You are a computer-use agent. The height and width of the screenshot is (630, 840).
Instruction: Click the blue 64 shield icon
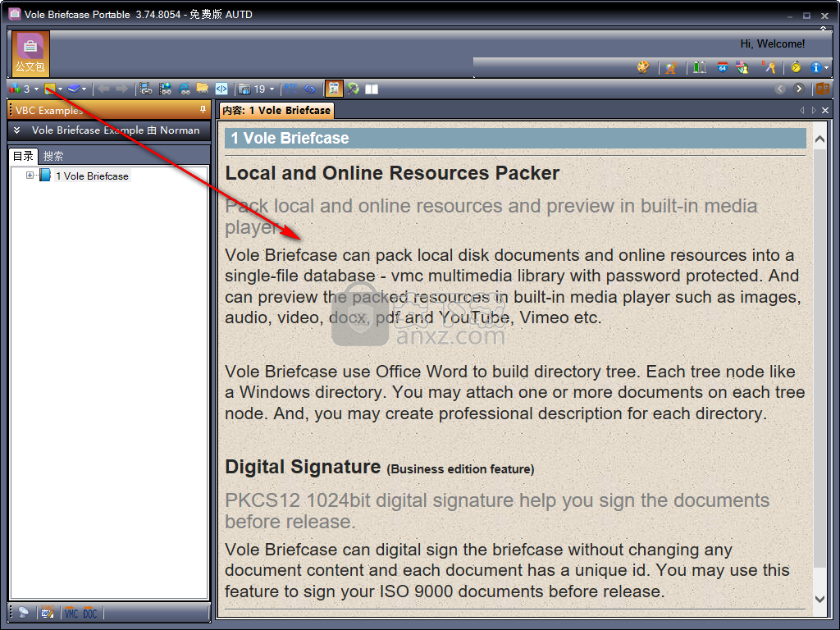[723, 67]
